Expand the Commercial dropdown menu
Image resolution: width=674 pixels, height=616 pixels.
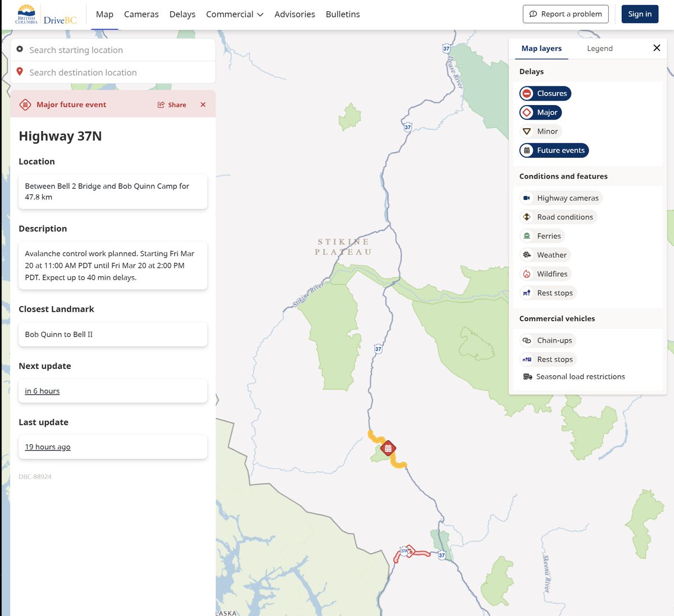click(235, 14)
